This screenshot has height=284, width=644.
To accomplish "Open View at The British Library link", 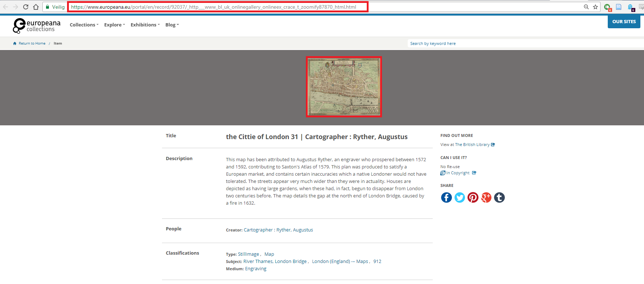I will tap(465, 145).
